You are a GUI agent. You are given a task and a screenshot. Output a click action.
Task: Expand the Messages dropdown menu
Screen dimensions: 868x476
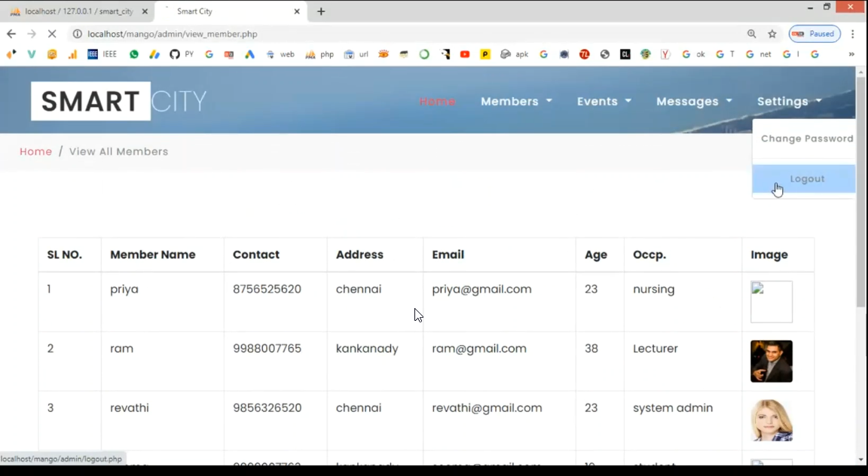pos(694,101)
